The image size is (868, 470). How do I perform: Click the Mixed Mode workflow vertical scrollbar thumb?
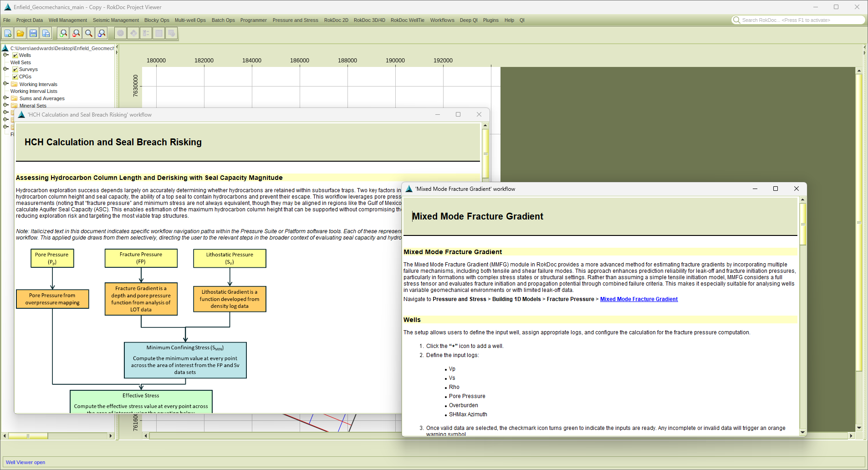pos(803,225)
